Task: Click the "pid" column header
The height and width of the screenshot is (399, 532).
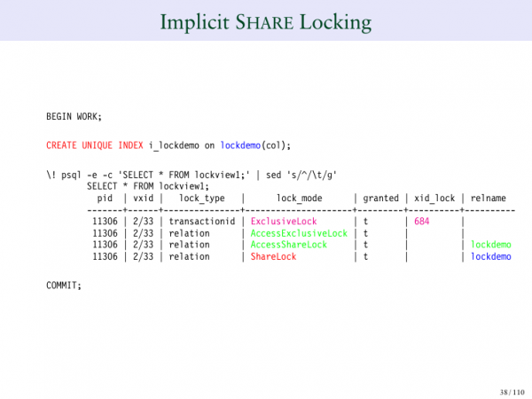Action: [105, 199]
